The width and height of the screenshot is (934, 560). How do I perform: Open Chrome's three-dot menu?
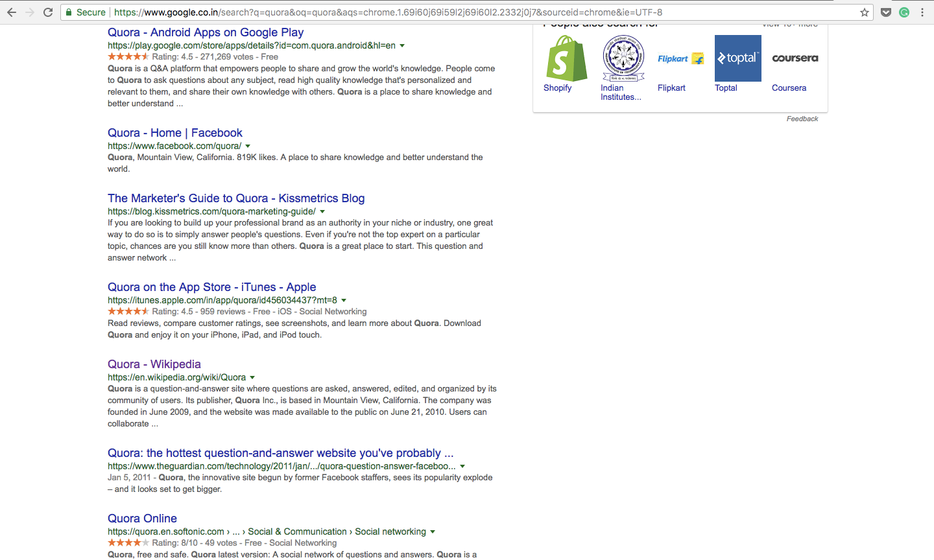tap(922, 12)
